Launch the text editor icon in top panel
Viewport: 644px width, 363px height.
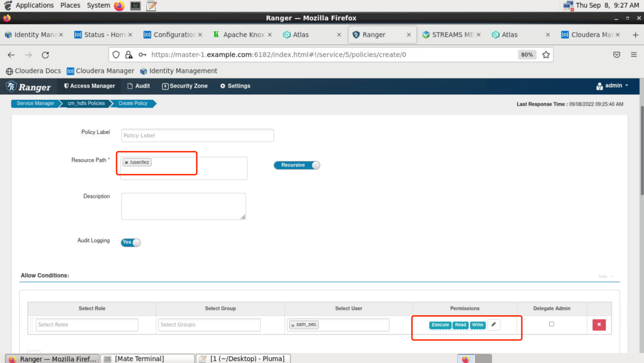click(152, 5)
